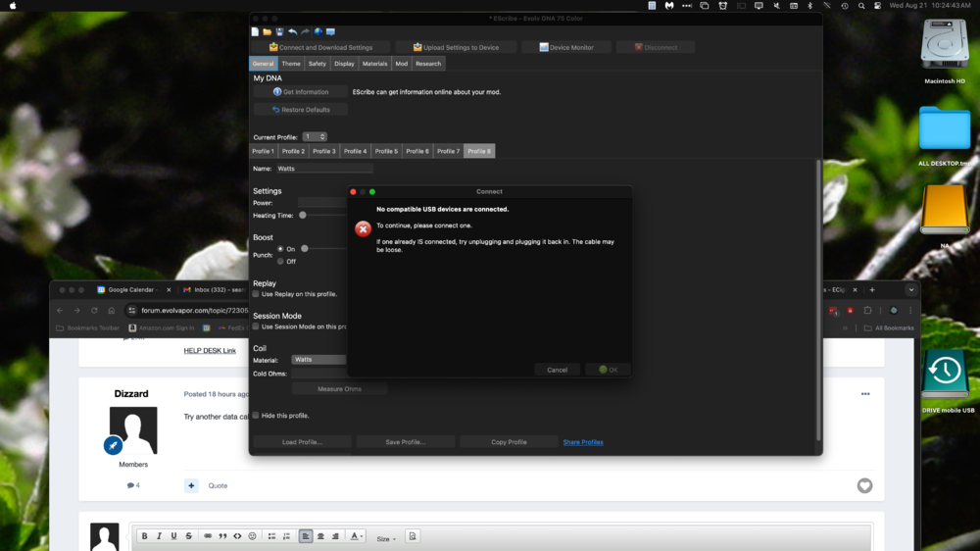Click Connect and Download Settings button
The width and height of the screenshot is (980, 551).
(x=320, y=47)
